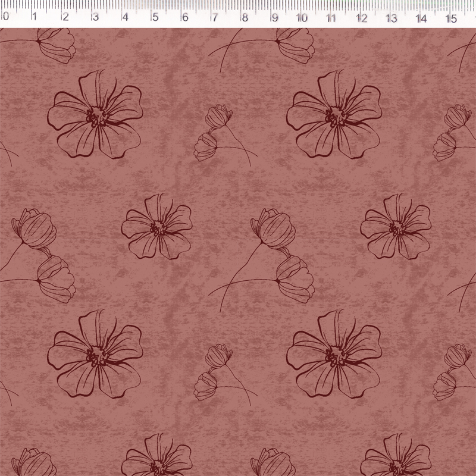
Task: Click the large open flower in the lower left
Action: click(95, 355)
